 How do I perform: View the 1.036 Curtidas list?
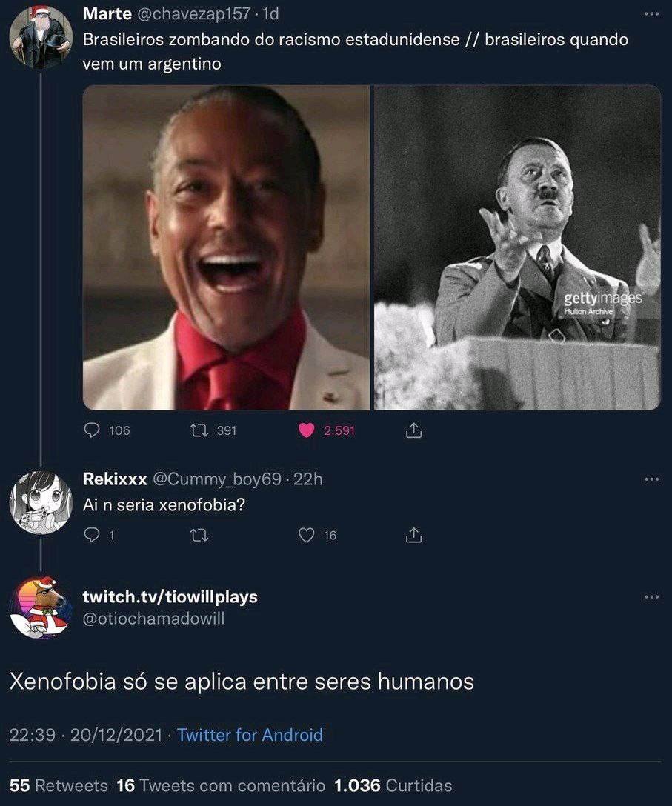(x=393, y=785)
